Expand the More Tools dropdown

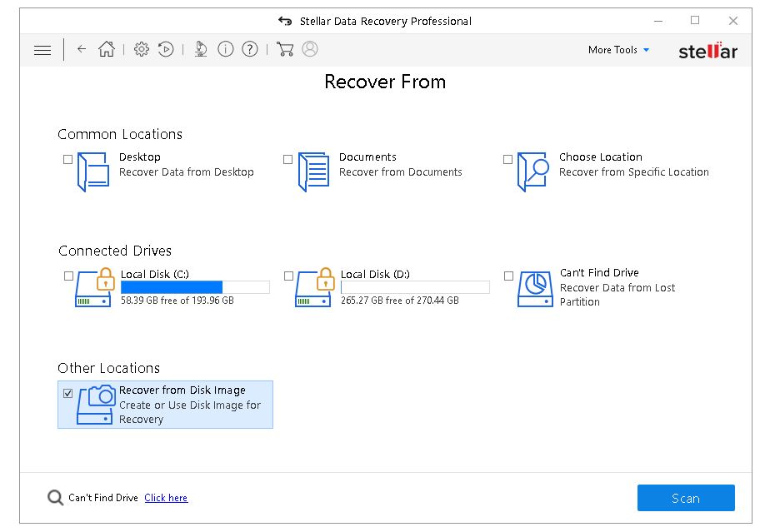pyautogui.click(x=618, y=50)
